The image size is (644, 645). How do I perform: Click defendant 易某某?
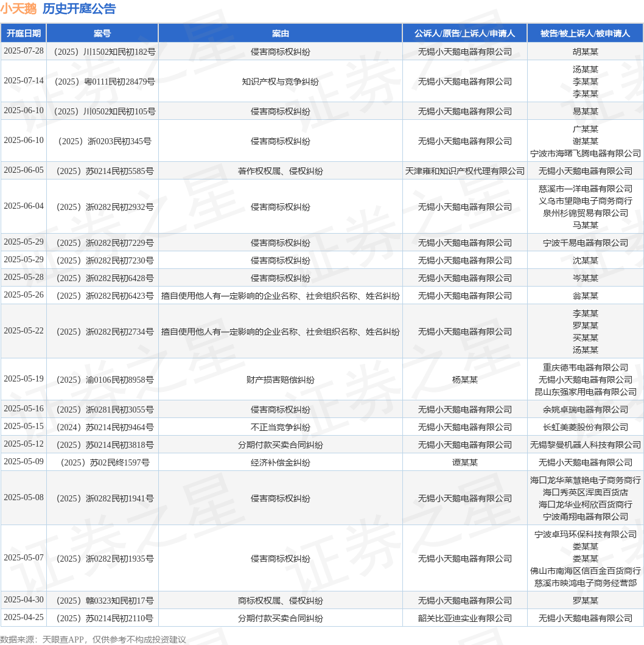[x=585, y=111]
